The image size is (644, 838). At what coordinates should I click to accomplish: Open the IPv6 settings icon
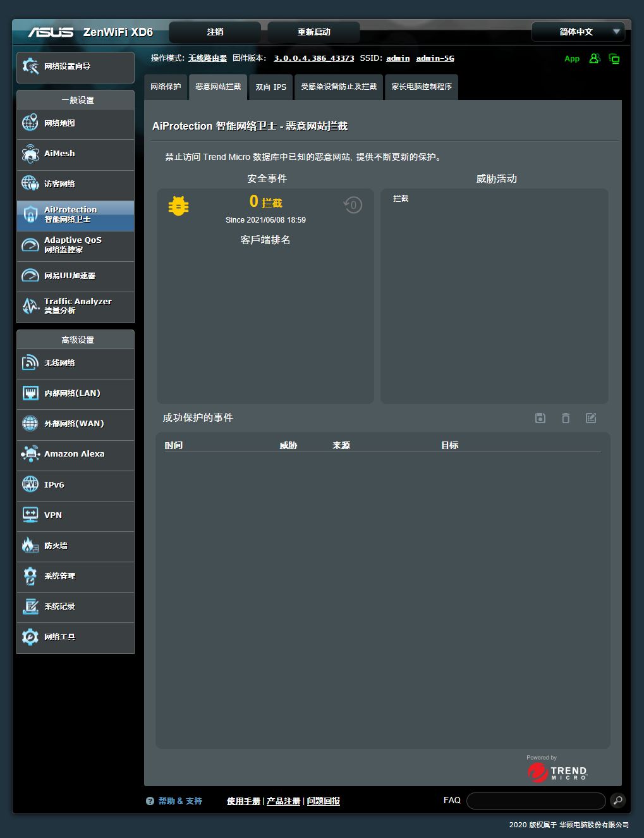pos(30,484)
